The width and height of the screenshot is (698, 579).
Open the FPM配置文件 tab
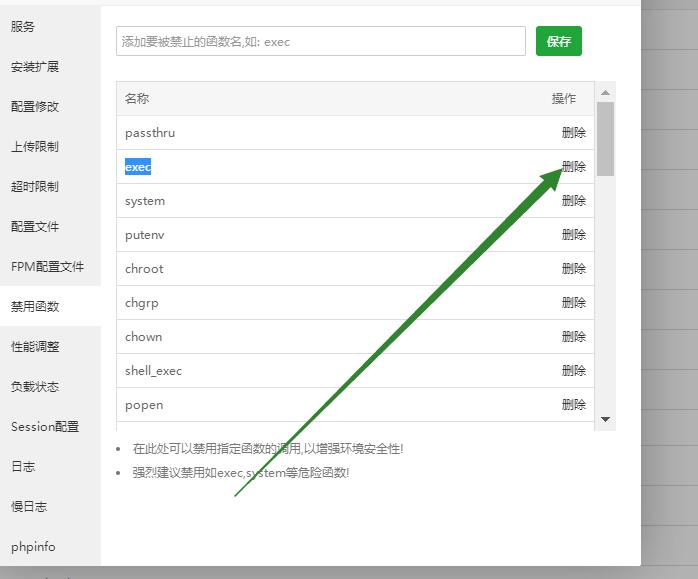(x=47, y=267)
